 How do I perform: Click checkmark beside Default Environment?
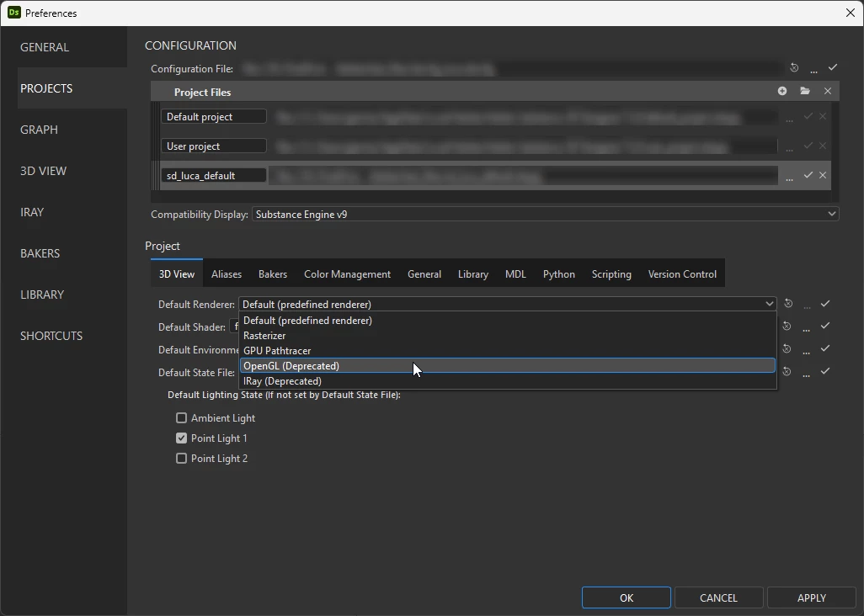point(825,348)
